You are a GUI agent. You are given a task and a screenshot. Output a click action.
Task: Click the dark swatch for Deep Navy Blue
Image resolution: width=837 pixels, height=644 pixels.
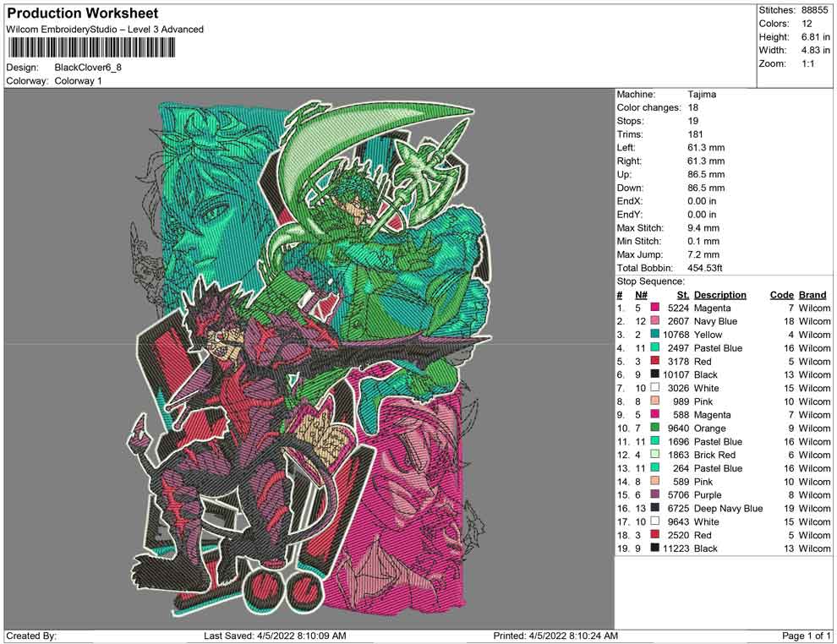[x=655, y=508]
